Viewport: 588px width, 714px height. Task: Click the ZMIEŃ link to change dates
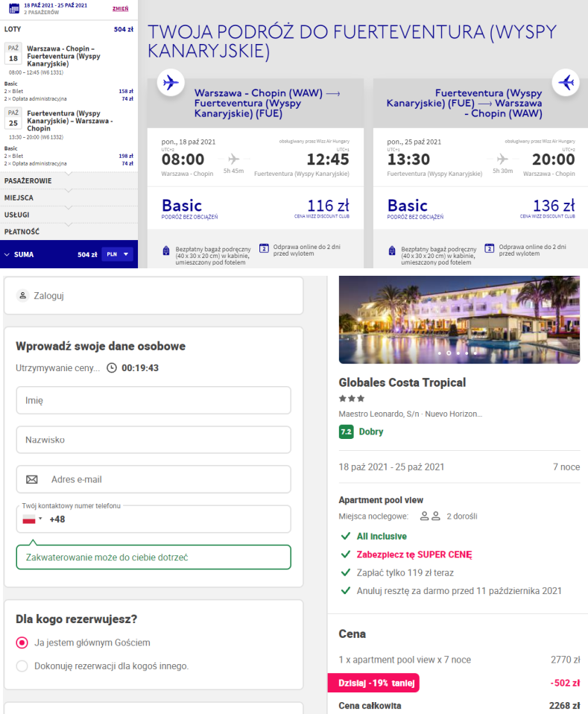(x=119, y=9)
